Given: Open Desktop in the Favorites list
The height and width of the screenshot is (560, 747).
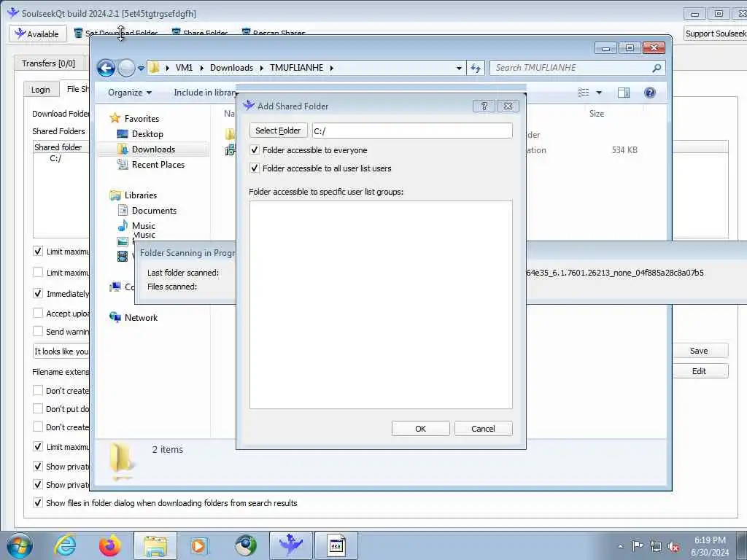Looking at the screenshot, I should (x=147, y=134).
